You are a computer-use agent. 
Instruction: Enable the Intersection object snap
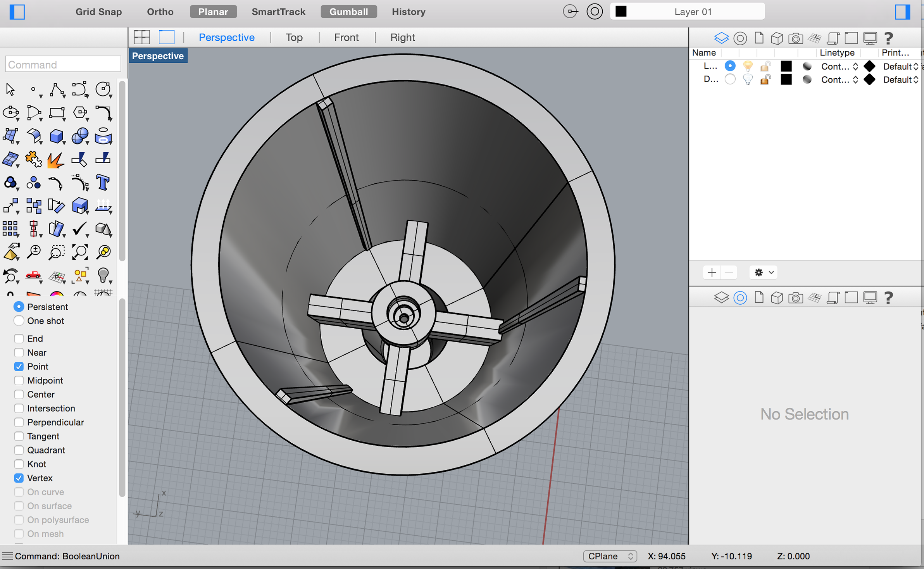[x=19, y=409]
